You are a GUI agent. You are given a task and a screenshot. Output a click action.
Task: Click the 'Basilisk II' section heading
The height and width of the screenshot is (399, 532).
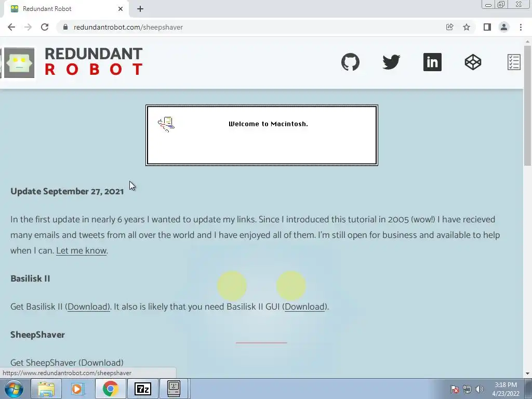30,278
